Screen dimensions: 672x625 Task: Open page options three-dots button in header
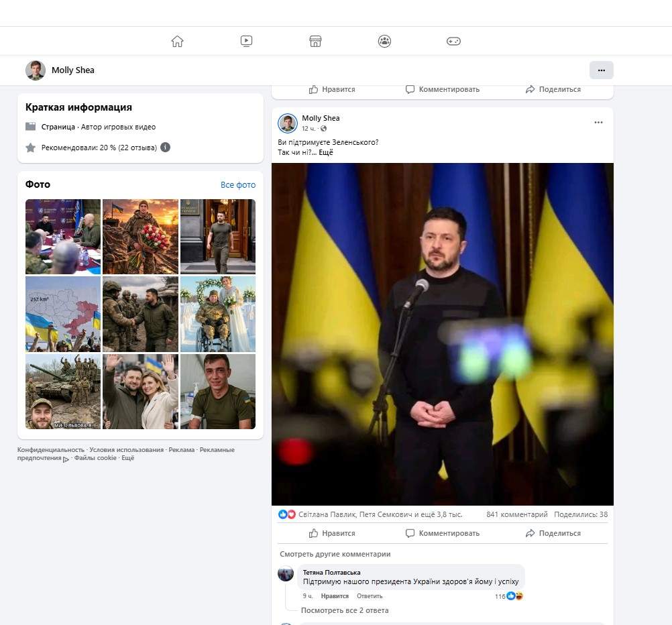coord(602,70)
